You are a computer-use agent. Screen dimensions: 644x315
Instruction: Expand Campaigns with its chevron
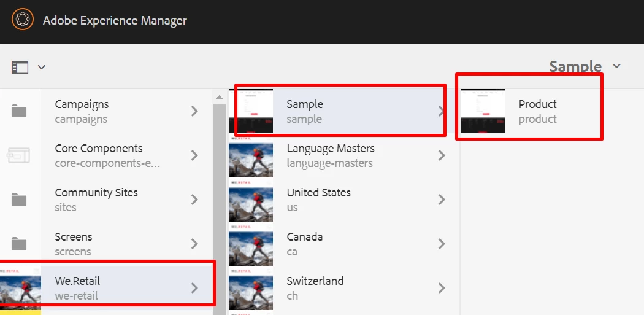(194, 111)
